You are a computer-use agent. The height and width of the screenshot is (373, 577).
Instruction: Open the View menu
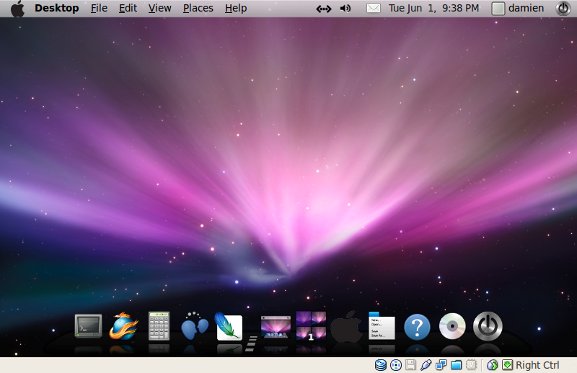pos(160,8)
